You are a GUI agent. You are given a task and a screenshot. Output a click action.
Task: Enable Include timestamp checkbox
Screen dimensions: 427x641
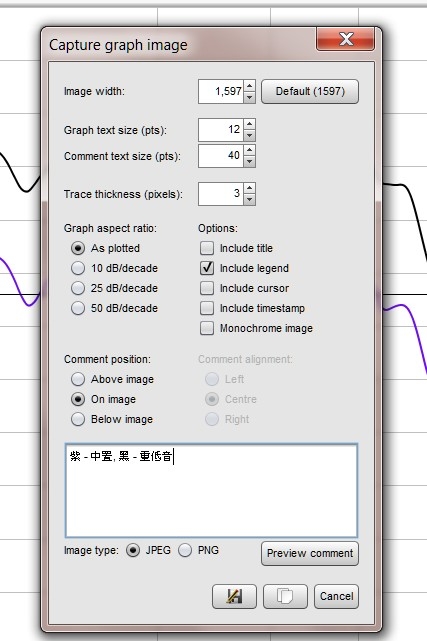click(207, 308)
